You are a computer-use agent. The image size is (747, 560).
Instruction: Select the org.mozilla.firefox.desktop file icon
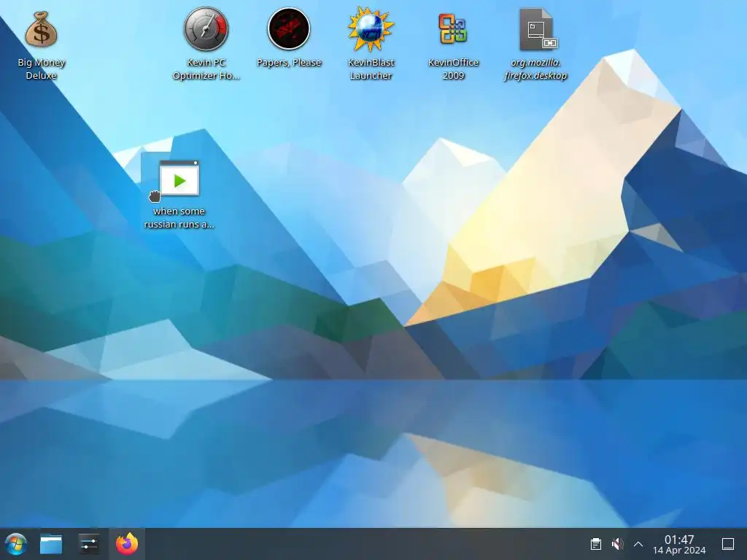tap(536, 29)
